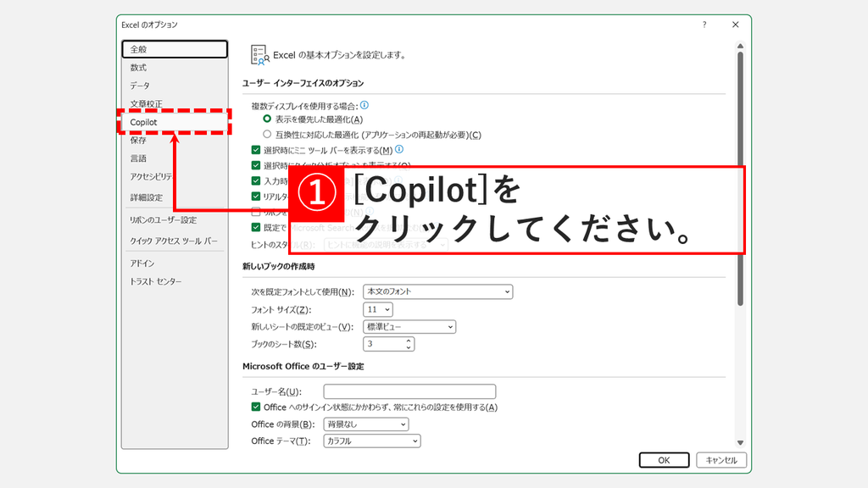Open the Office テーマ dropdown showing カラフル
The image size is (868, 488).
tap(372, 441)
